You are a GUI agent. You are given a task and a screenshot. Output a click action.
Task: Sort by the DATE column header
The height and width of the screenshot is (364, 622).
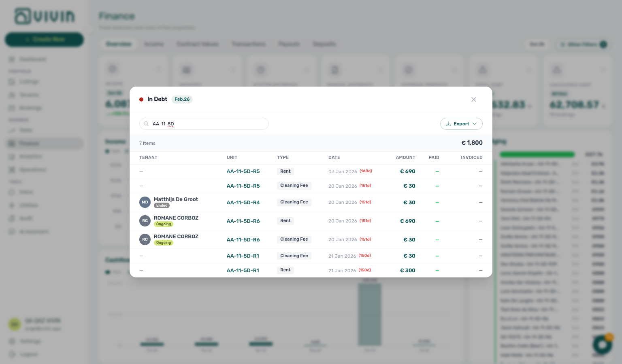click(x=334, y=157)
